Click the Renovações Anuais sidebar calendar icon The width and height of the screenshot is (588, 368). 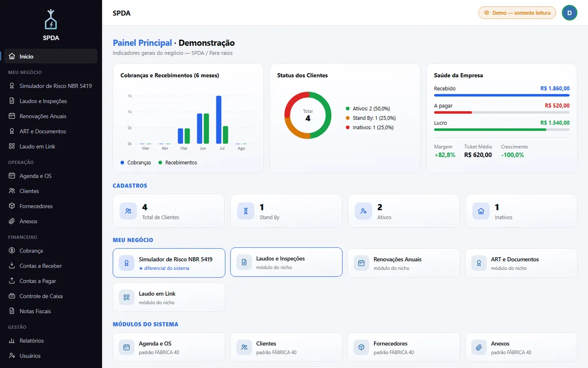(x=12, y=116)
